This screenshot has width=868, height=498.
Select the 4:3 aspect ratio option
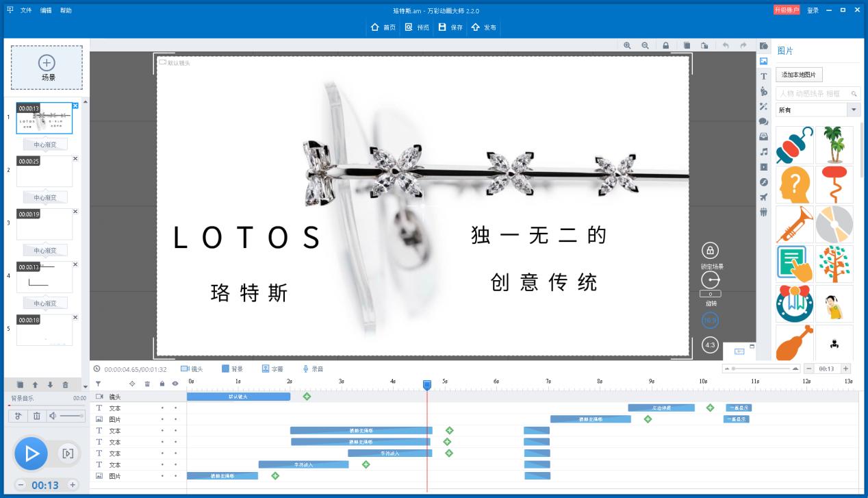pos(711,345)
